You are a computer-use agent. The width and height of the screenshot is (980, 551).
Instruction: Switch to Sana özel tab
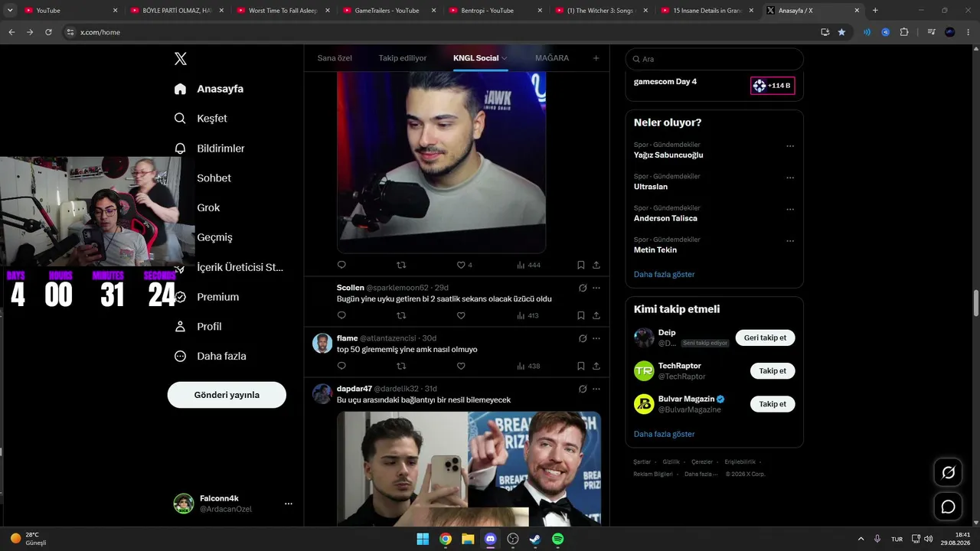point(335,58)
